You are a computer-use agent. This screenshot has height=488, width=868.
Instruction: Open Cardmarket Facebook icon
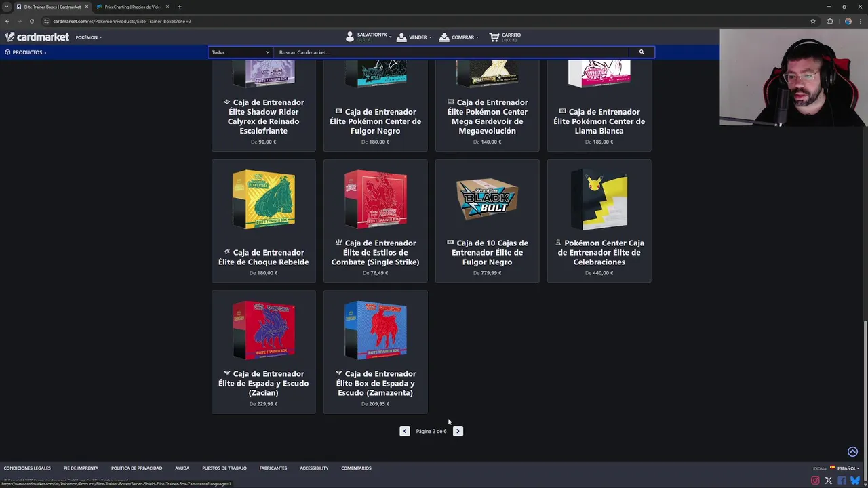(x=842, y=481)
